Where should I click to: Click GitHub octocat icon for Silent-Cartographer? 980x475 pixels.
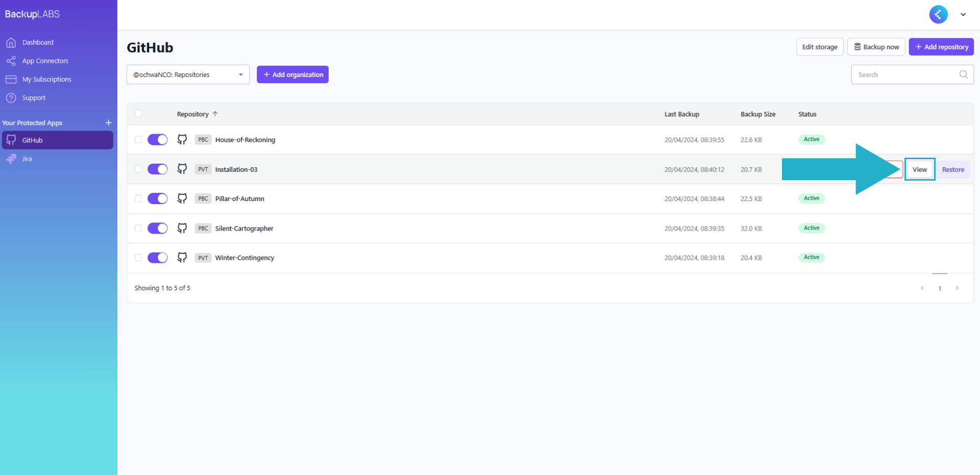pyautogui.click(x=182, y=228)
